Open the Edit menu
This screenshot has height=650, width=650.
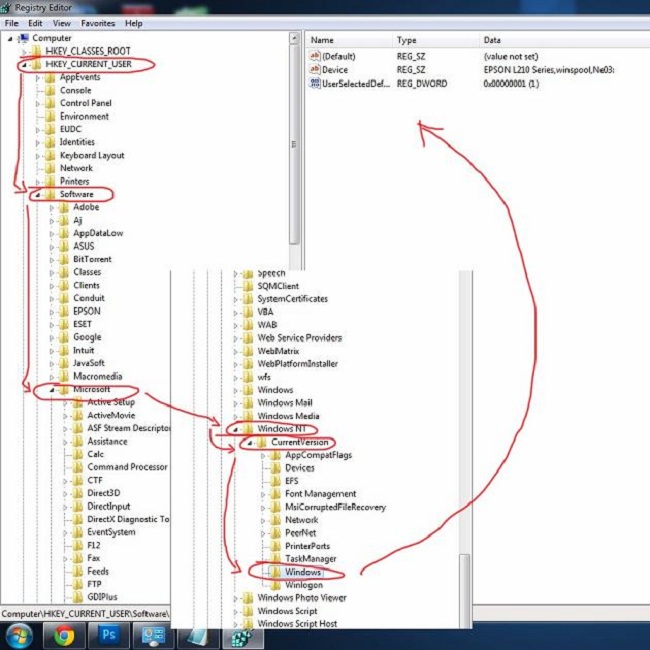click(36, 23)
